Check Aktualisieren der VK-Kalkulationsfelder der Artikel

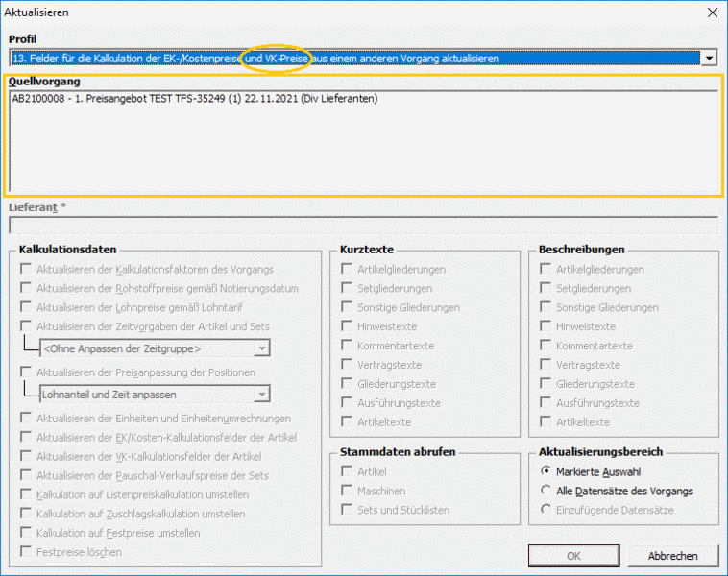pyautogui.click(x=26, y=456)
